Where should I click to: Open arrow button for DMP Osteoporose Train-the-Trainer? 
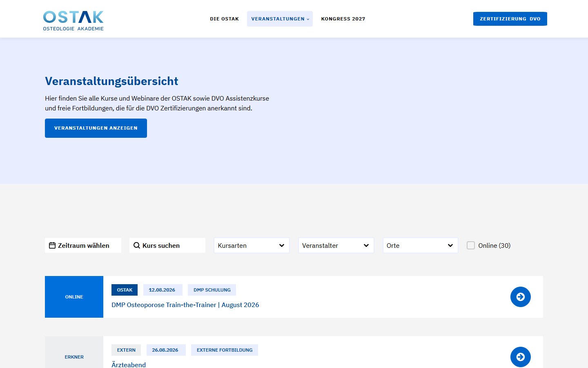click(520, 297)
